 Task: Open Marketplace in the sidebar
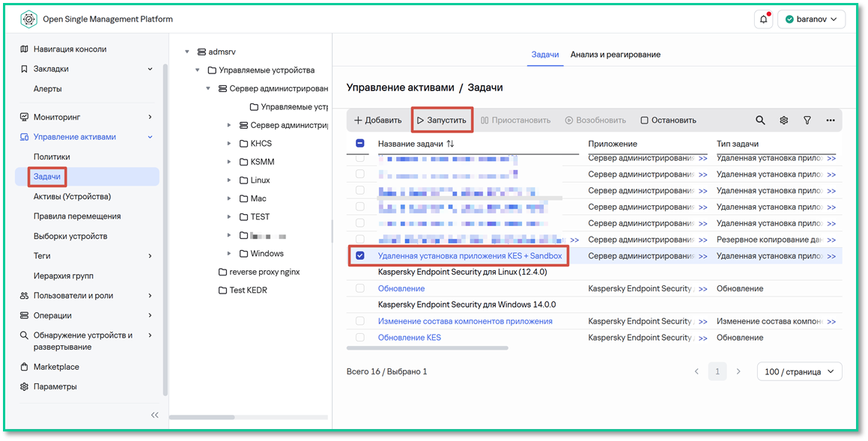[56, 367]
